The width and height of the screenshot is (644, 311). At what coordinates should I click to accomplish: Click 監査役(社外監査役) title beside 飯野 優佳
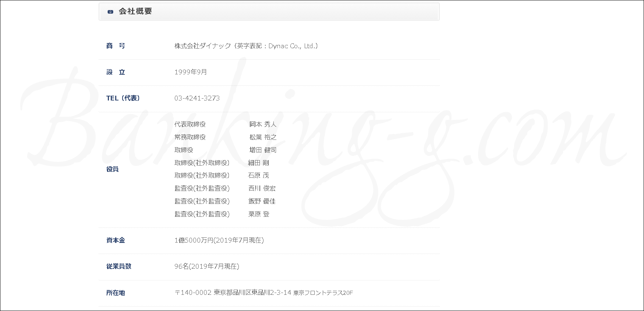click(x=202, y=201)
